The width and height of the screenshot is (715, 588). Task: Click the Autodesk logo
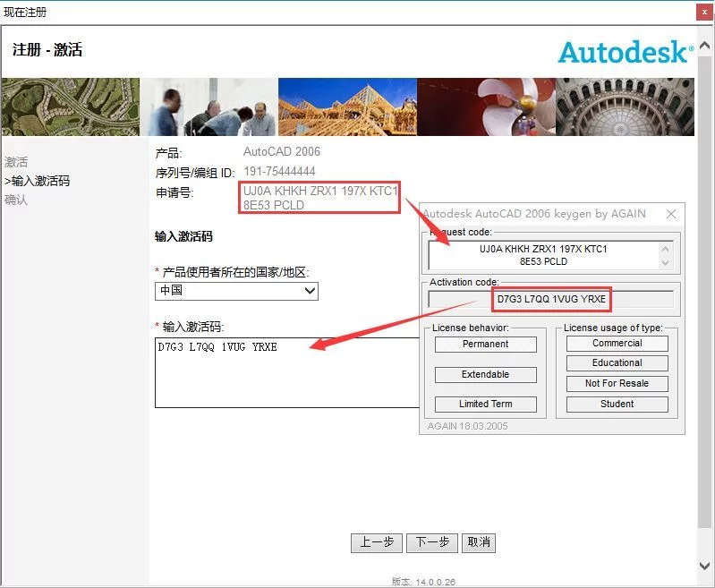[626, 52]
